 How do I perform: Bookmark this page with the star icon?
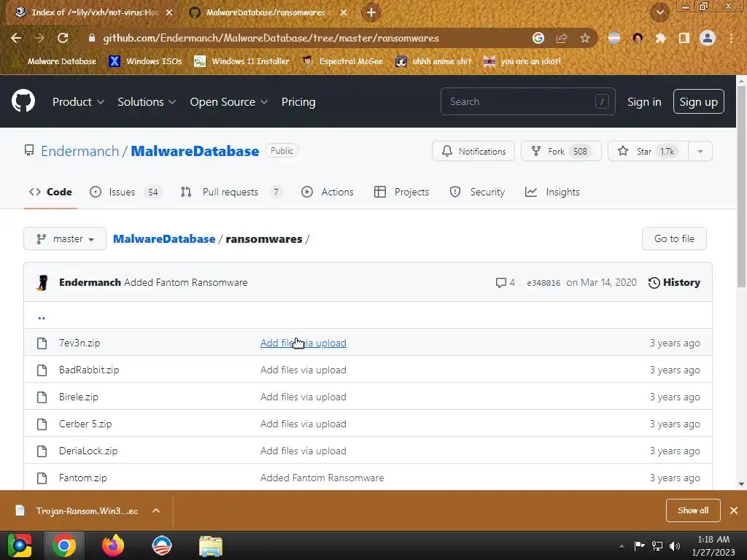tap(585, 38)
